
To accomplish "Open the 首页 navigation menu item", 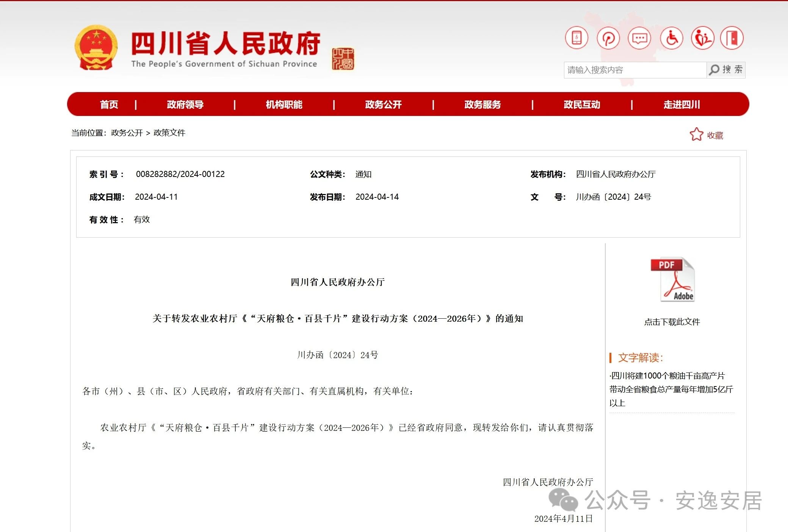I will pyautogui.click(x=109, y=105).
